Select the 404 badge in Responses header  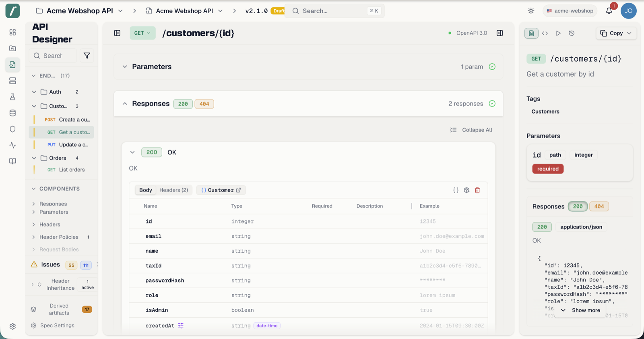tap(204, 104)
